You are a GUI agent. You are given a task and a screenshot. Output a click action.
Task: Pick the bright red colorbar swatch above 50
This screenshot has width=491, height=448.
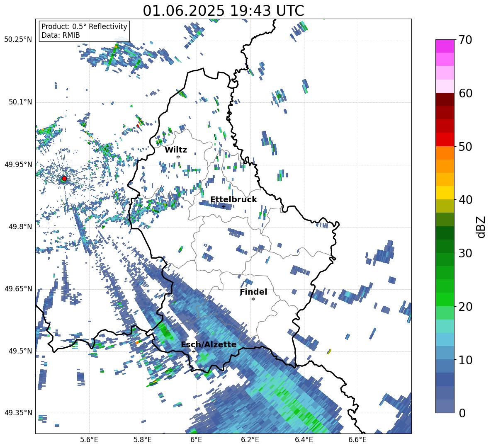coord(445,139)
